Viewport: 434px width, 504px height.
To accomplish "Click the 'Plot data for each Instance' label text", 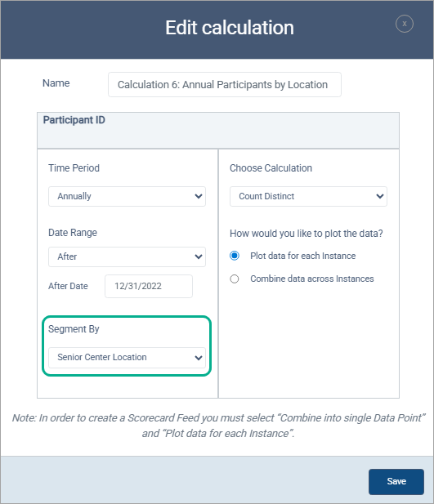I will (302, 256).
